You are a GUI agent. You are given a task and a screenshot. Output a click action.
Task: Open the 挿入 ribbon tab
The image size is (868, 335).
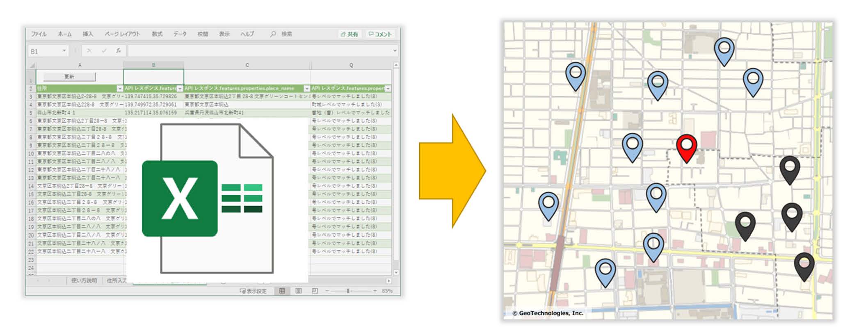click(88, 34)
